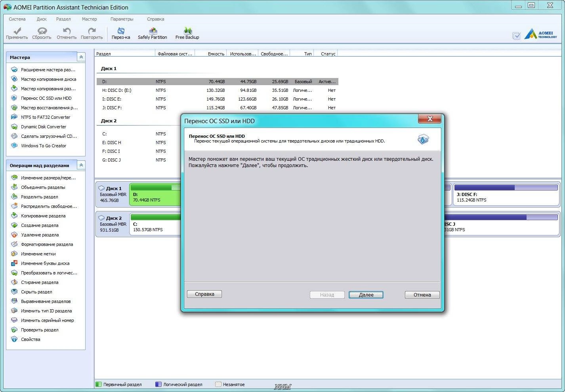This screenshot has width=565, height=392.
Task: Select J: DISC F: partition bar
Action: [x=506, y=194]
